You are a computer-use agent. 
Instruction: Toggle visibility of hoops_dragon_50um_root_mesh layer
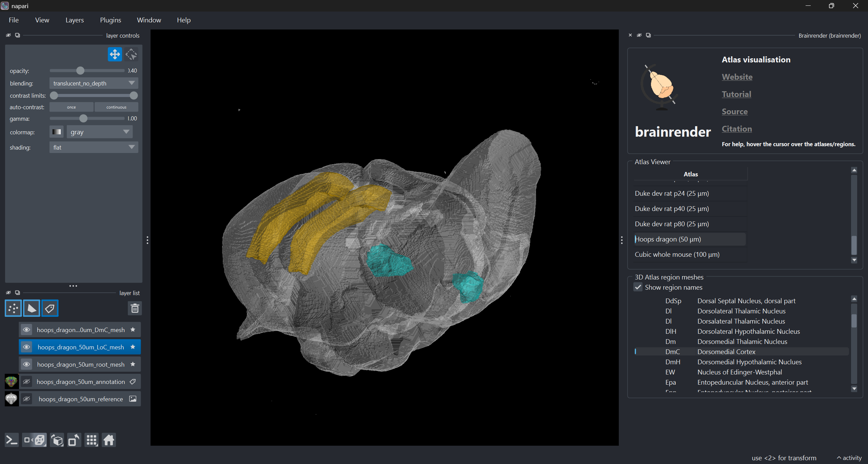pos(26,364)
